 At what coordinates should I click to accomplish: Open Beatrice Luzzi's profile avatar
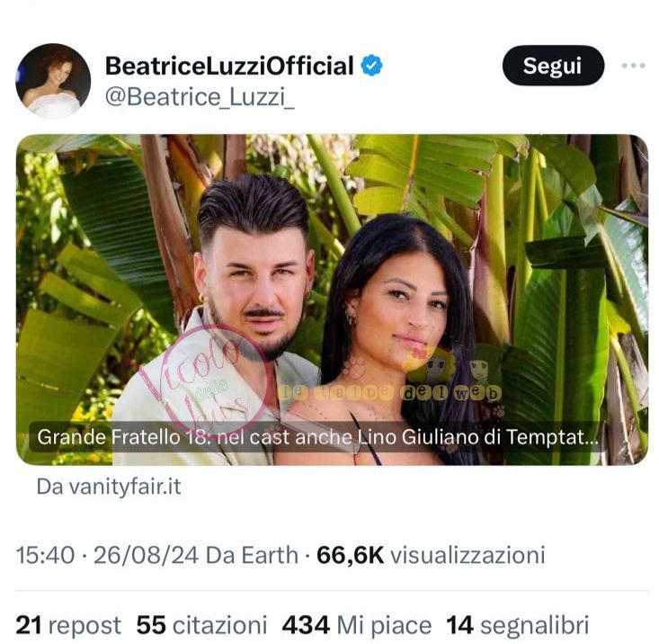pyautogui.click(x=53, y=81)
